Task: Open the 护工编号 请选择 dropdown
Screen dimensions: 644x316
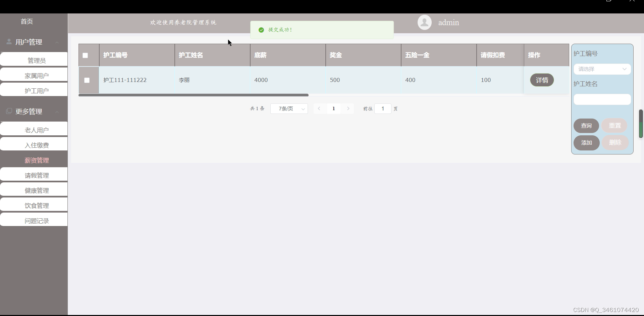Action: (602, 69)
